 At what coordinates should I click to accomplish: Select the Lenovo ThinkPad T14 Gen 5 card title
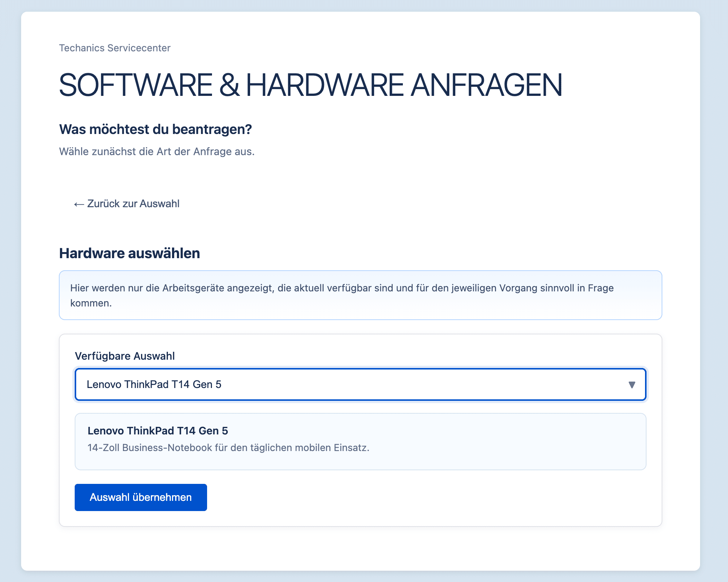tap(158, 431)
